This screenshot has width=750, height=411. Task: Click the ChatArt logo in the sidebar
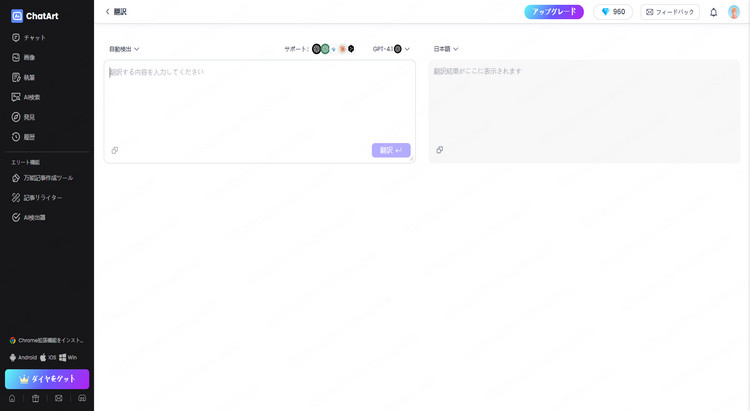coord(34,16)
